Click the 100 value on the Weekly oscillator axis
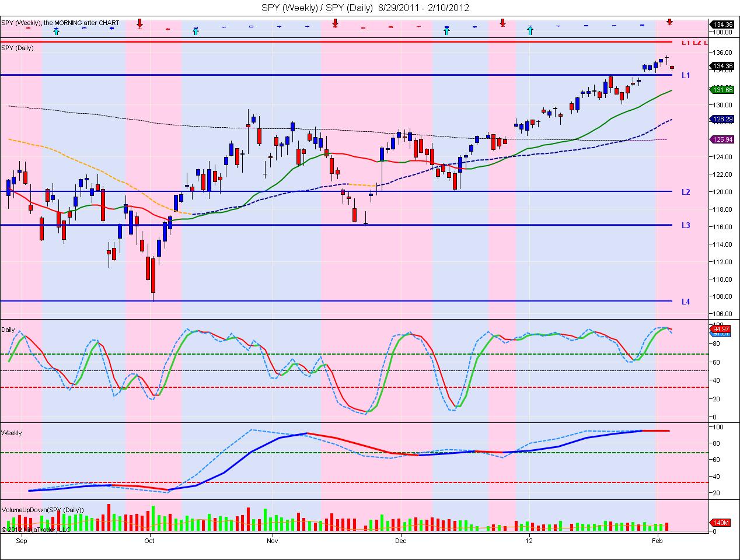The image size is (740, 560). pos(718,427)
